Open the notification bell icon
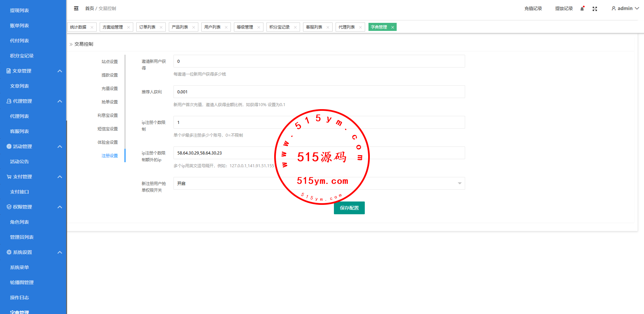The image size is (644, 314). pyautogui.click(x=582, y=9)
